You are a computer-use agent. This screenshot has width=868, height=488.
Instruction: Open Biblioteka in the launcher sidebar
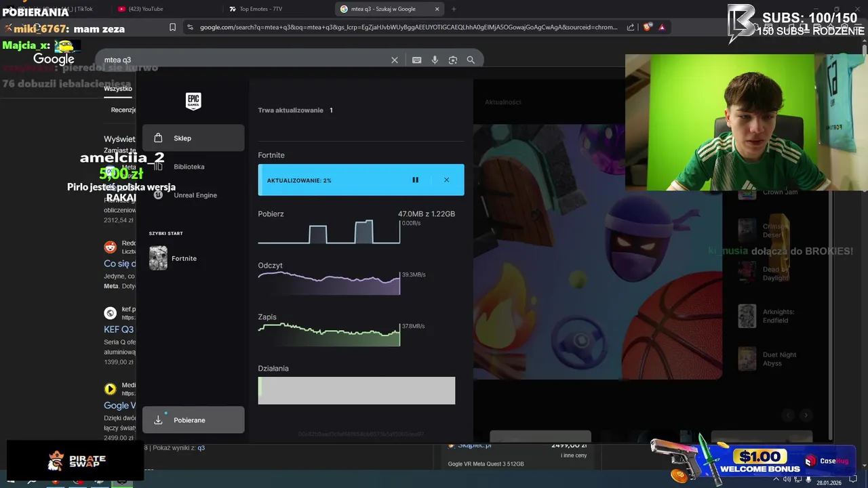(193, 167)
